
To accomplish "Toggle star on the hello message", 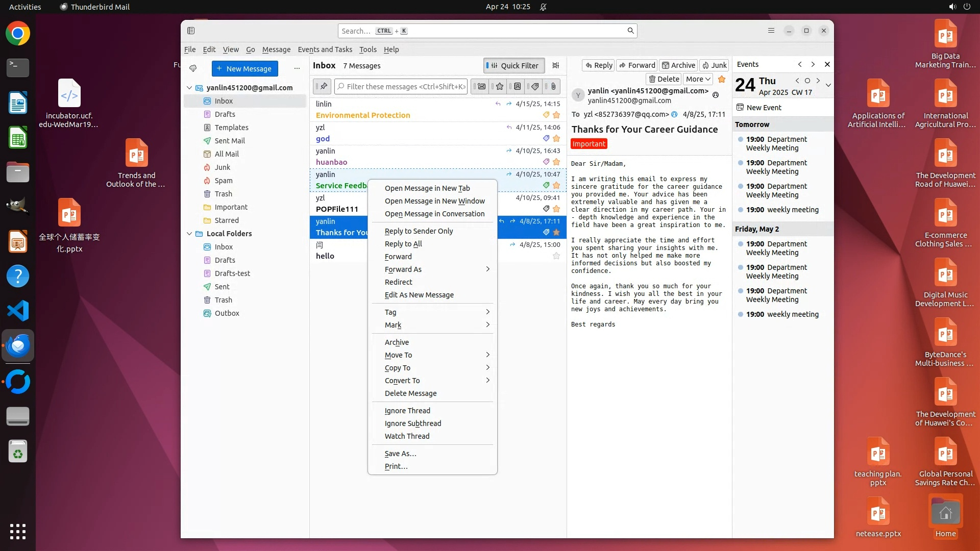I will pos(556,256).
